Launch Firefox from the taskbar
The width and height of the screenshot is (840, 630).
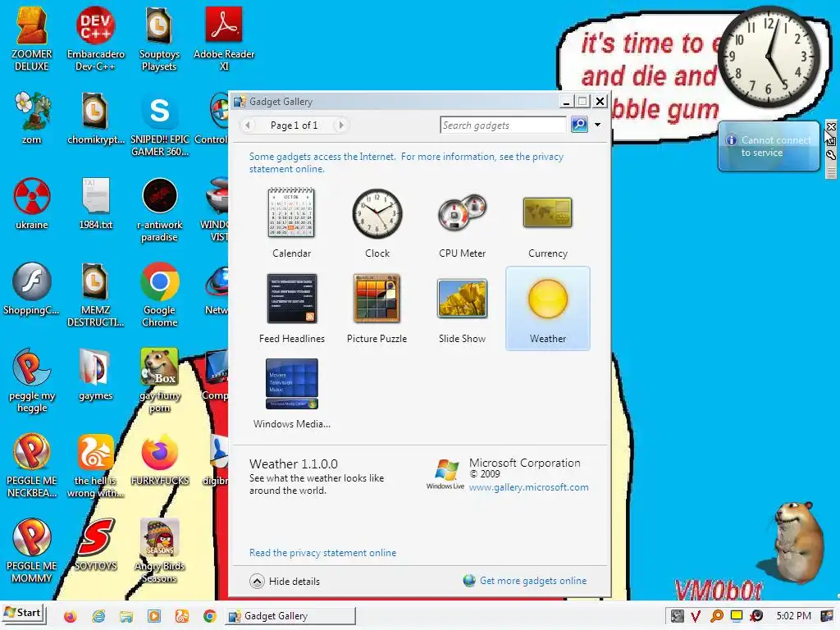(x=71, y=616)
